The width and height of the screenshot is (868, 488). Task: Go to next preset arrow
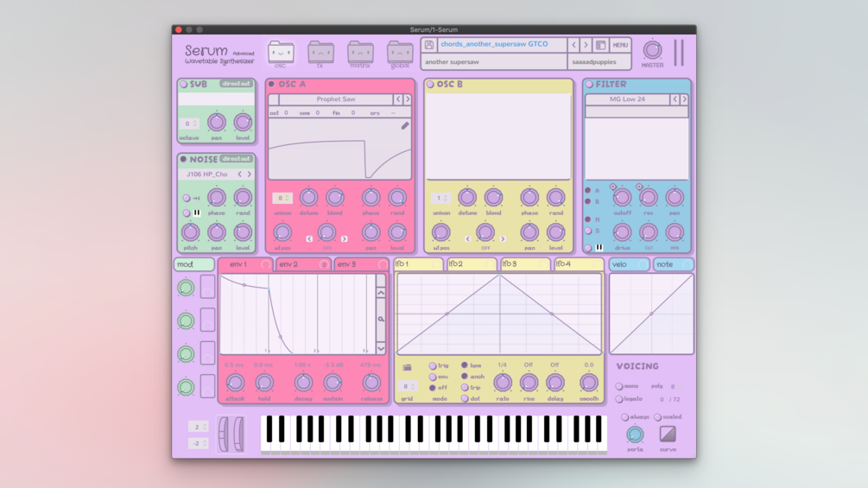pyautogui.click(x=586, y=45)
